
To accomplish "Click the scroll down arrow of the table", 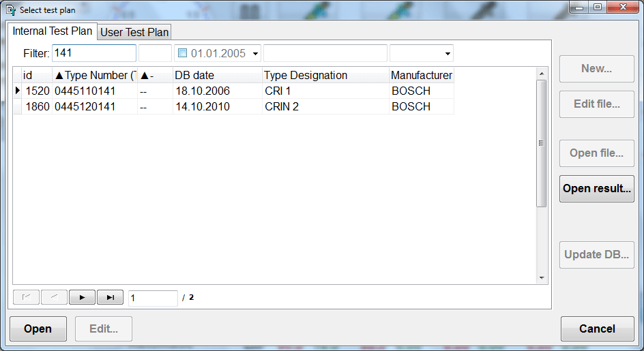I will coord(542,278).
